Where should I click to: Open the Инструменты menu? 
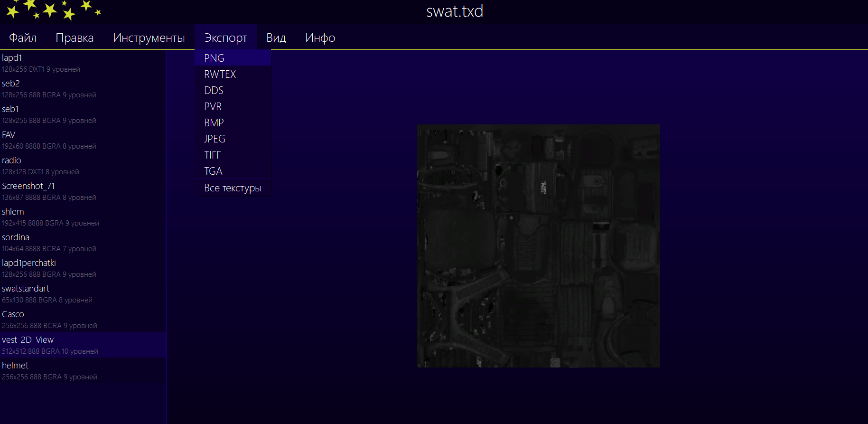tap(149, 38)
